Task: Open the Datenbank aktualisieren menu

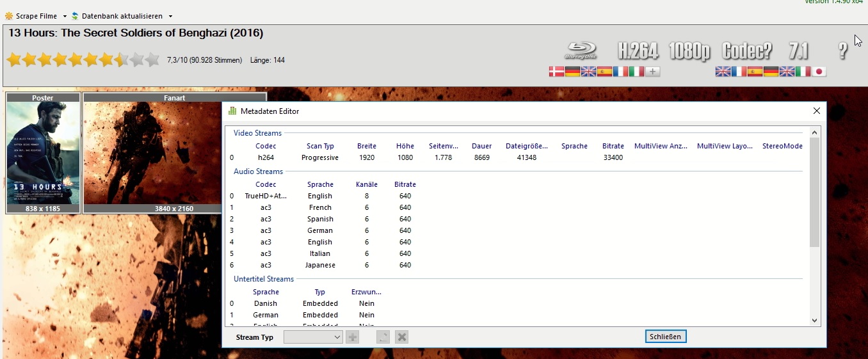Action: pyautogui.click(x=122, y=16)
